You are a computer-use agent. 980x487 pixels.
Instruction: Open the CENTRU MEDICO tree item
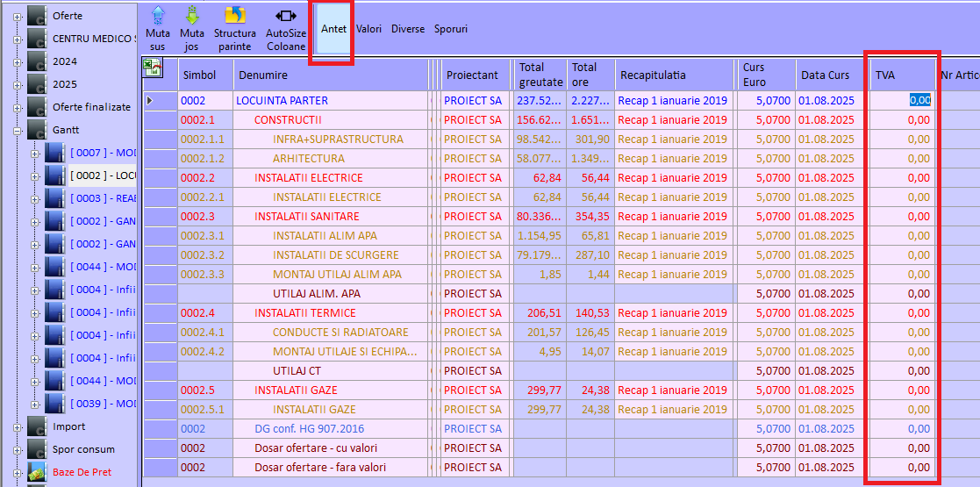[93, 39]
